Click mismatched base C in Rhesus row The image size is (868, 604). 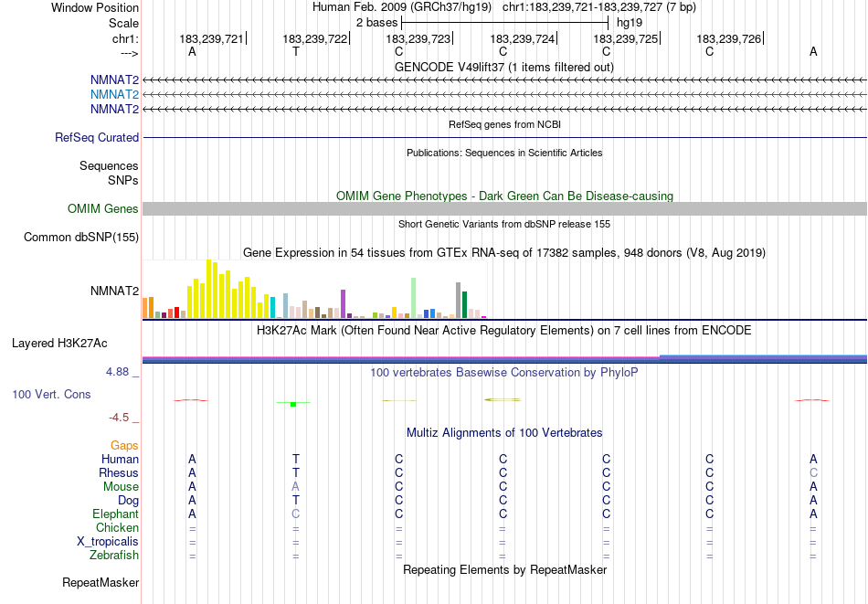coord(813,472)
